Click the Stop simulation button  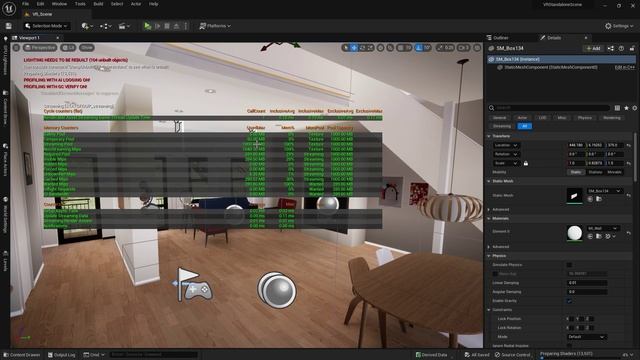pyautogui.click(x=167, y=26)
